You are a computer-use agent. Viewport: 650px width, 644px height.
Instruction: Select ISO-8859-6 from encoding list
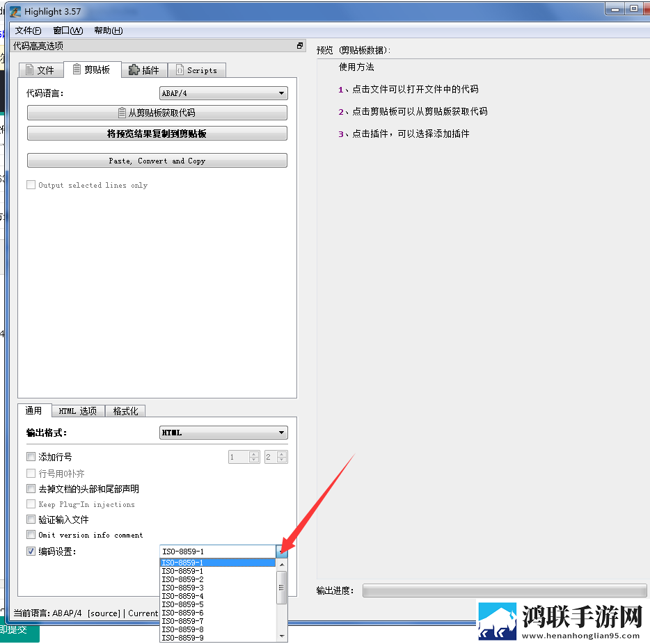[x=218, y=613]
